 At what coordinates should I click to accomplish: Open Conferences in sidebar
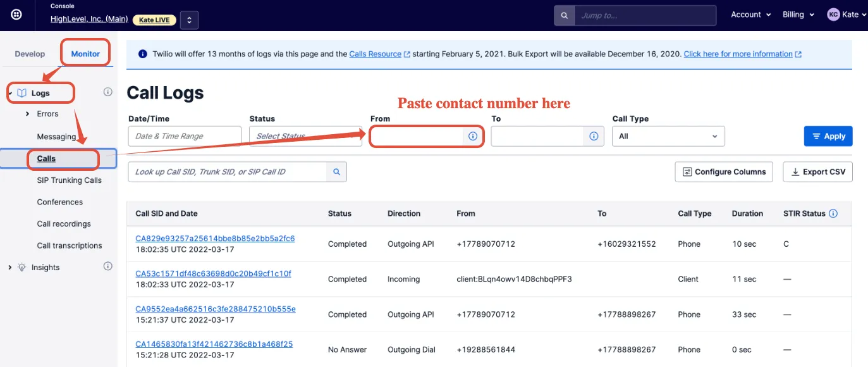pyautogui.click(x=60, y=202)
